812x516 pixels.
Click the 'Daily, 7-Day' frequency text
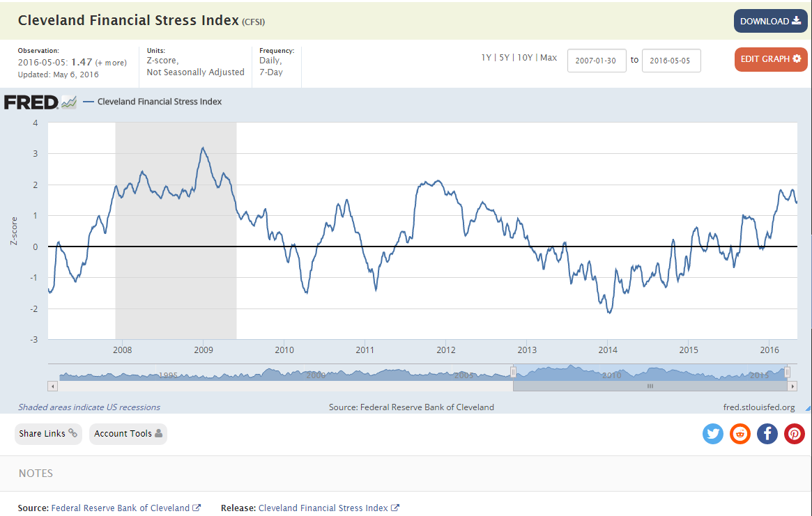point(271,66)
